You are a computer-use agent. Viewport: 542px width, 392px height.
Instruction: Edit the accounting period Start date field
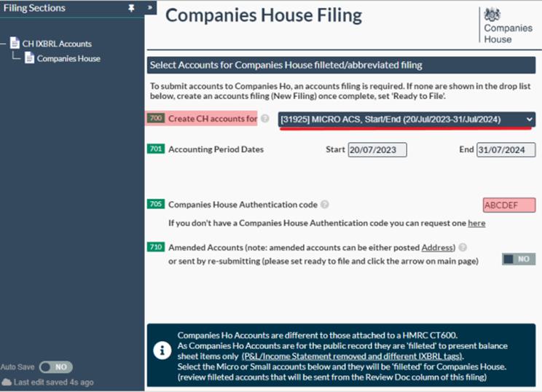tap(377, 149)
